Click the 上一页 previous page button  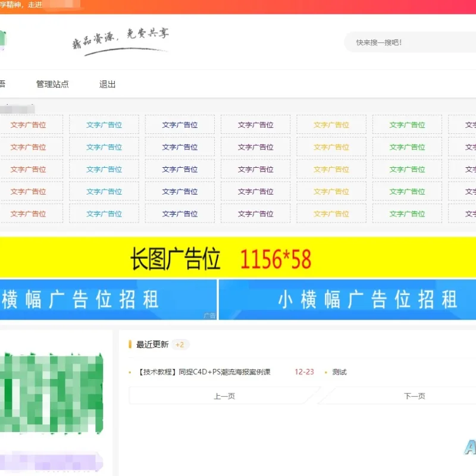tap(224, 396)
